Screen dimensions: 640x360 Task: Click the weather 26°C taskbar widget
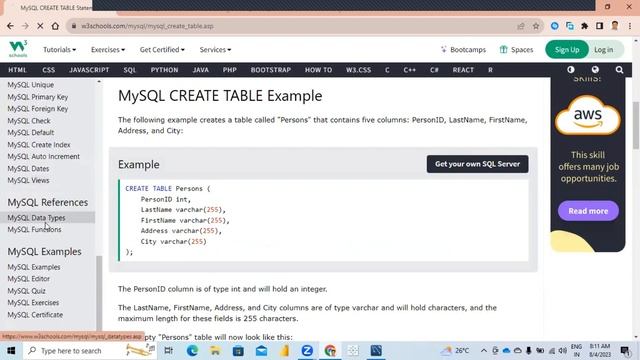click(456, 351)
